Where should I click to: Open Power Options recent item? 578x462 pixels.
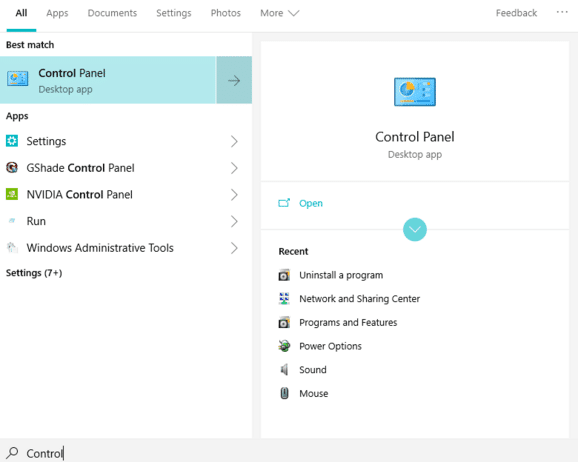click(x=330, y=346)
